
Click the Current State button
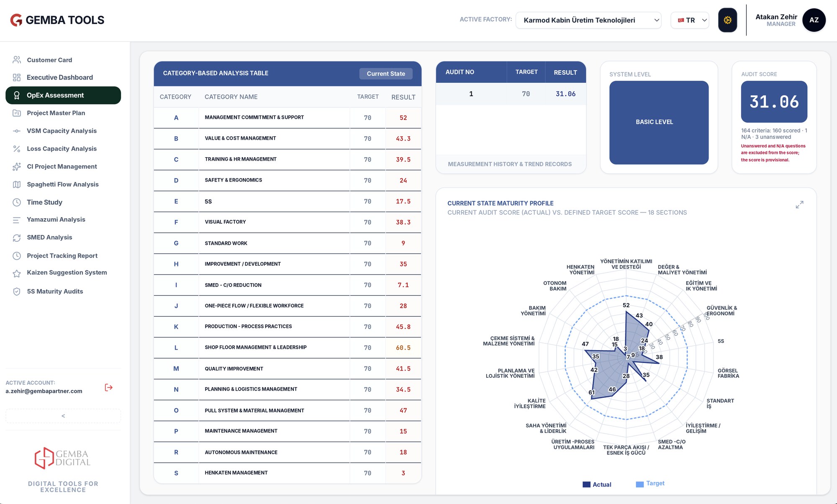point(386,74)
